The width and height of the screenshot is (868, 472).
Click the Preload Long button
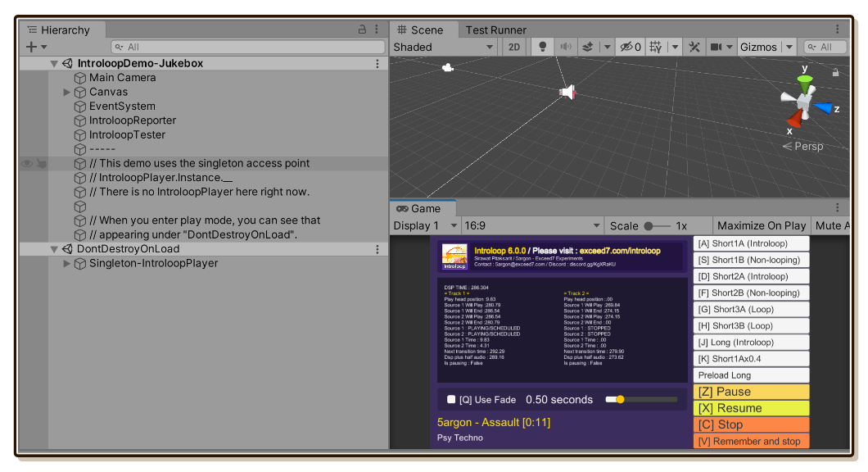(x=751, y=375)
